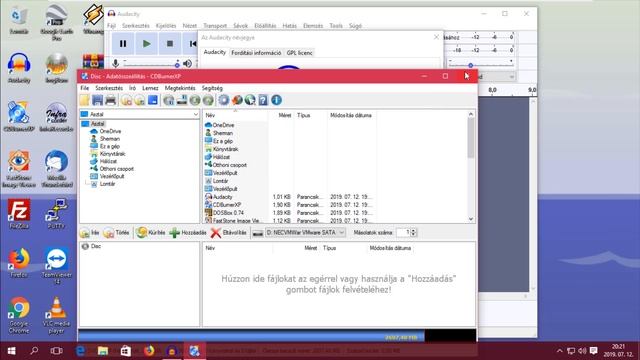
Task: Click the file list vertical scrollbar down arrow
Action: click(471, 219)
